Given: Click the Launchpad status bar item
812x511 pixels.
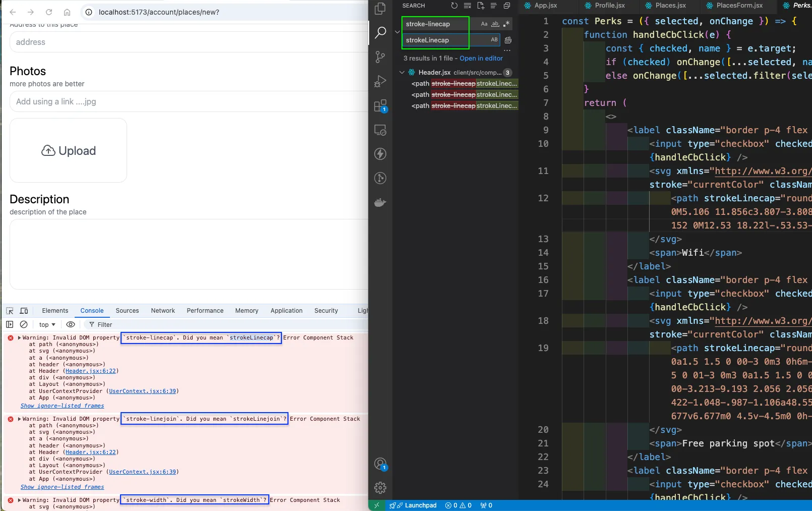Looking at the screenshot, I should tap(414, 505).
